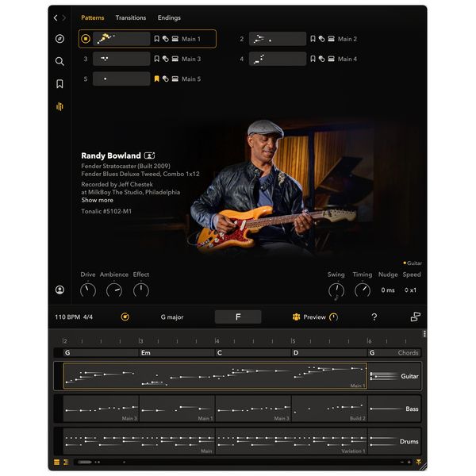Click Show more under artist info
Screen dimensions: 476x476
pos(97,201)
